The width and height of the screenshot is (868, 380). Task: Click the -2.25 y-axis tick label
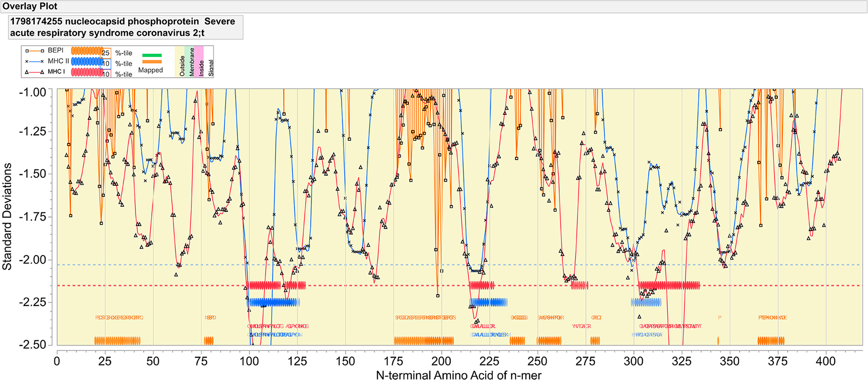[x=32, y=302]
